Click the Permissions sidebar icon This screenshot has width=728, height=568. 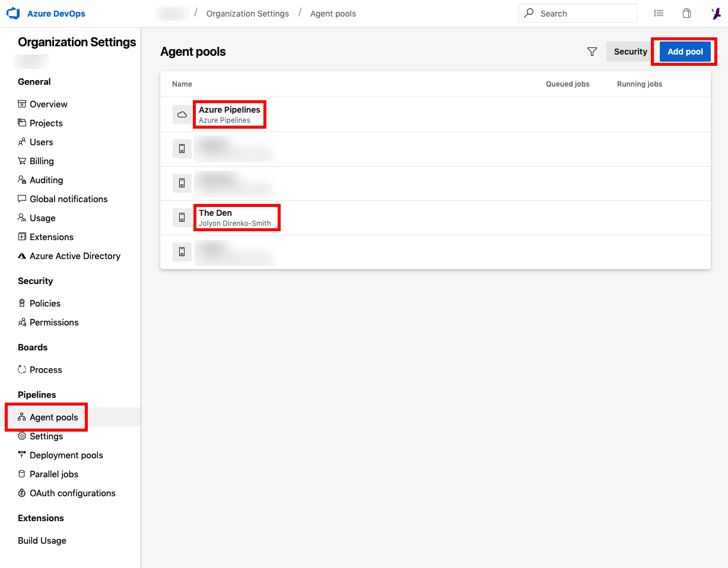22,322
